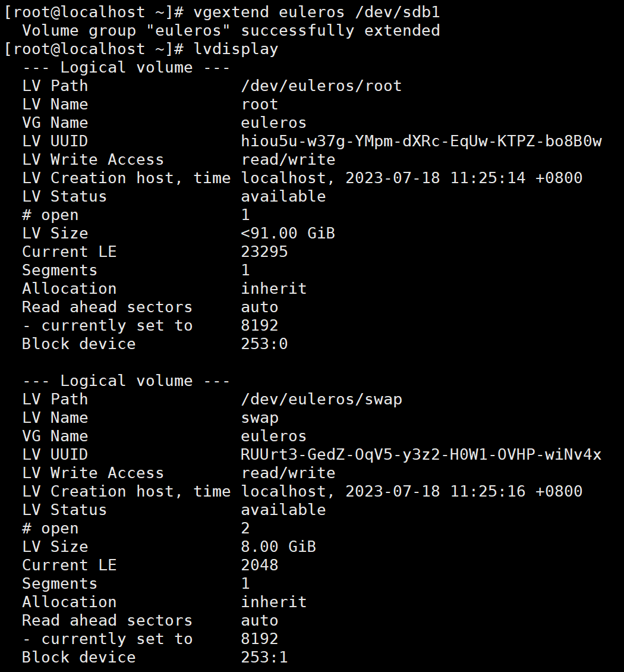This screenshot has height=672, width=624.
Task: Click the swap creation time 11:25:16
Action: [x=488, y=491]
